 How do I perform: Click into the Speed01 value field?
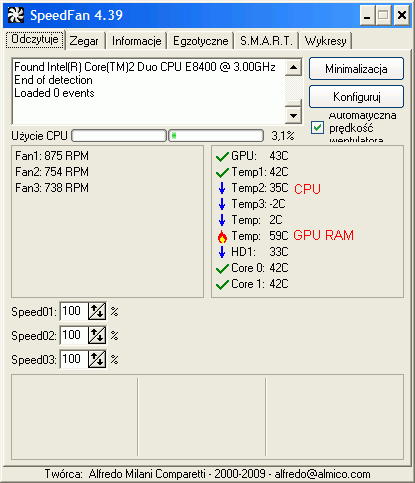click(74, 311)
